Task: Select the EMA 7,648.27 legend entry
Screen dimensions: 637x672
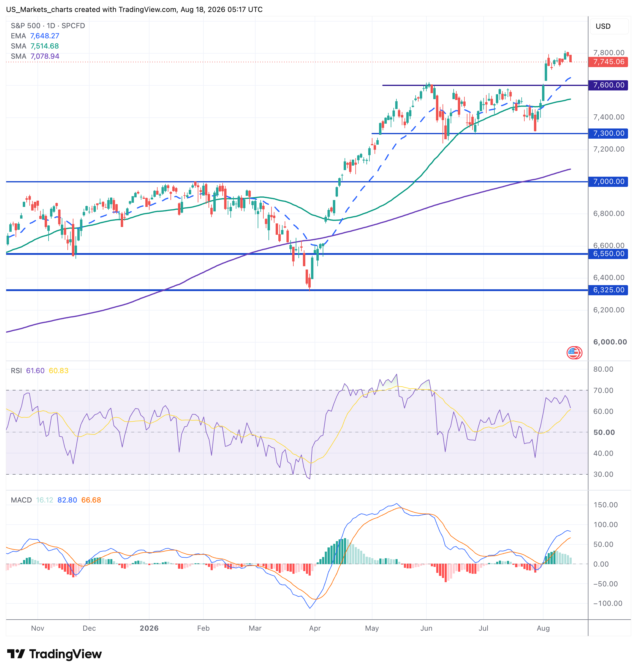Action: point(35,36)
